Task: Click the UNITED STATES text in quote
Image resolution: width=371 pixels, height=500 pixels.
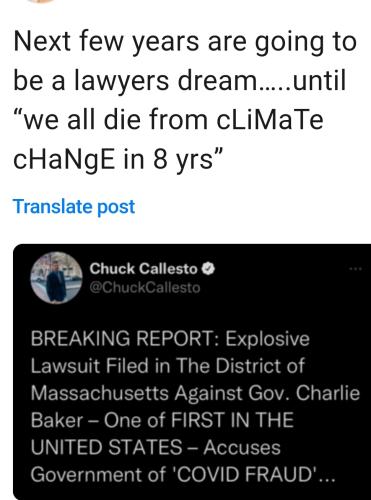Action: tap(107, 447)
